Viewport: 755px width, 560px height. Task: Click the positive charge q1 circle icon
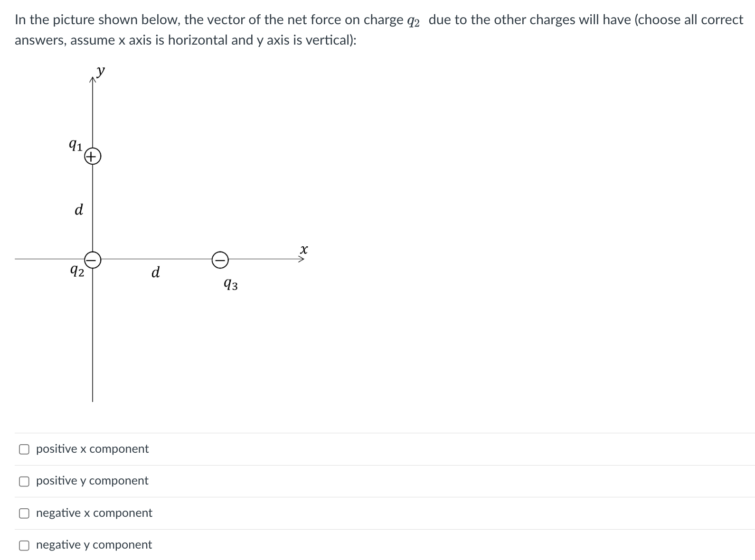pos(93,156)
